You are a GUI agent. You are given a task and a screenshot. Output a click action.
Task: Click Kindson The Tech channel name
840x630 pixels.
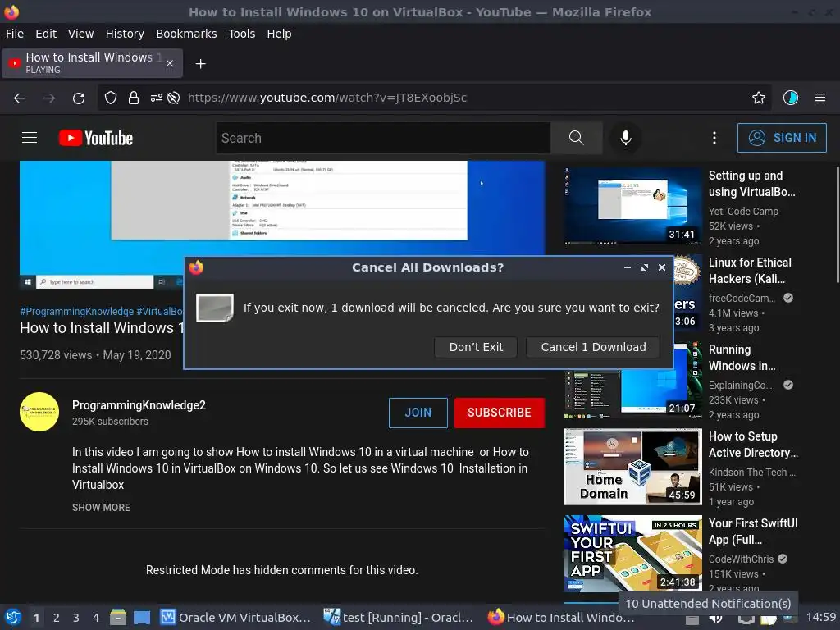(751, 472)
